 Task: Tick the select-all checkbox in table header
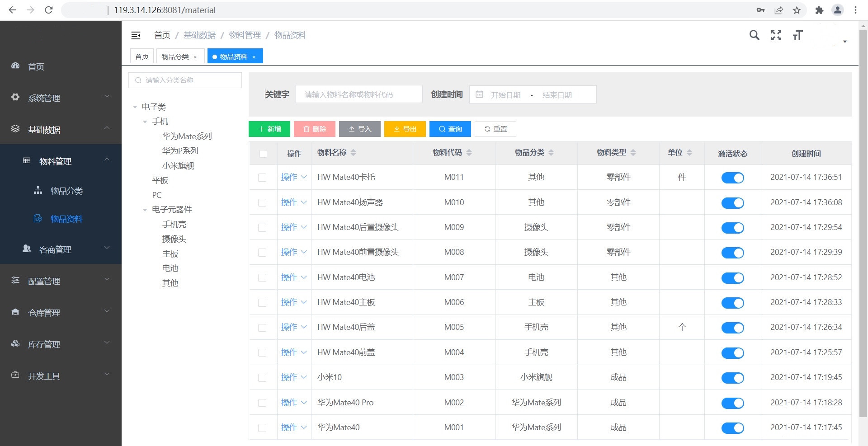tap(263, 154)
